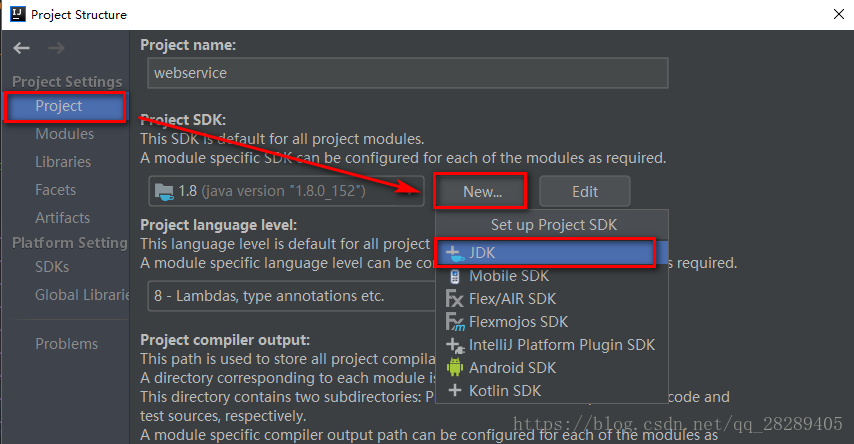Click the forward arrow navigation icon

coord(56,48)
